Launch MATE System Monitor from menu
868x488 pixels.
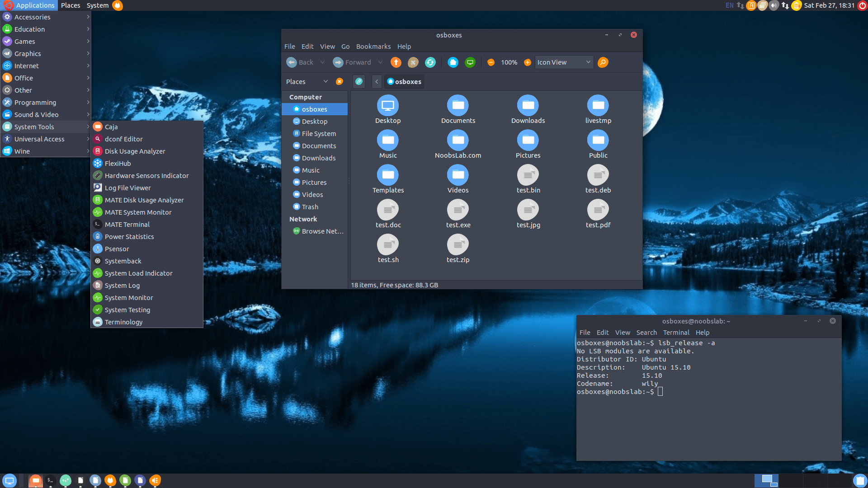pos(138,212)
